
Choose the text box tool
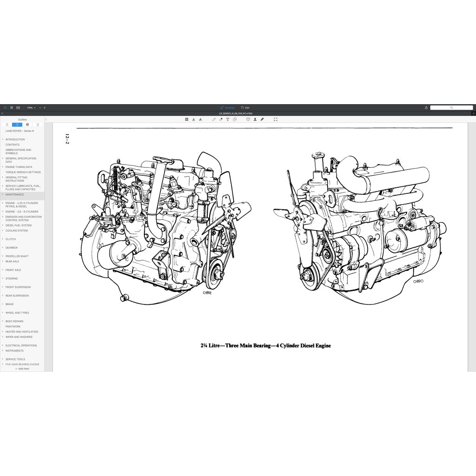point(227,119)
